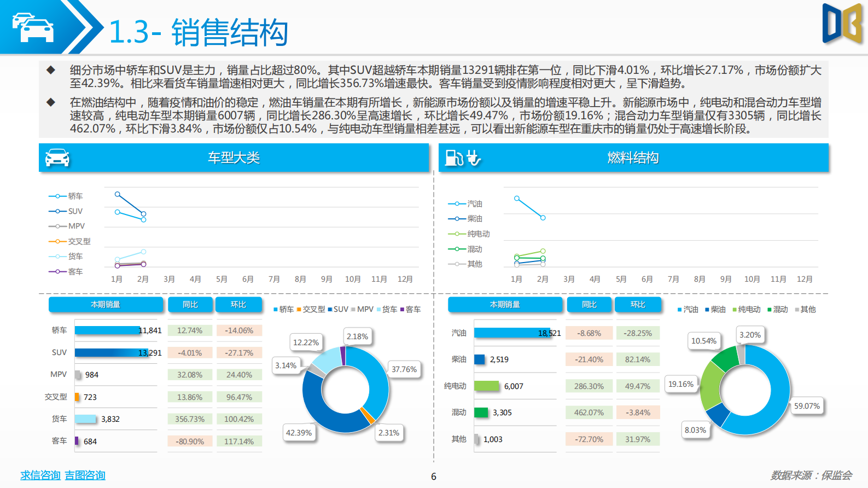Select the 车型大类 section header

tap(234, 158)
